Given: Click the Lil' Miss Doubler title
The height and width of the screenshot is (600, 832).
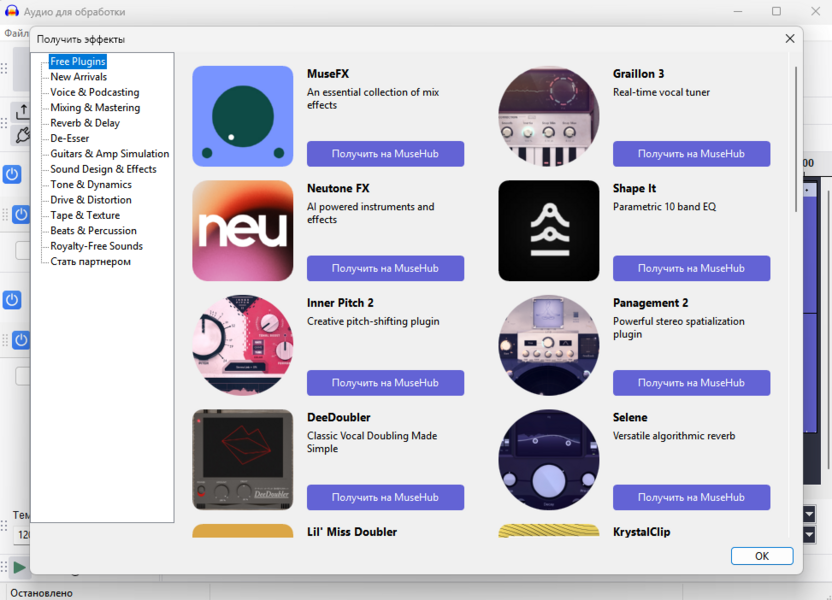Looking at the screenshot, I should 352,532.
